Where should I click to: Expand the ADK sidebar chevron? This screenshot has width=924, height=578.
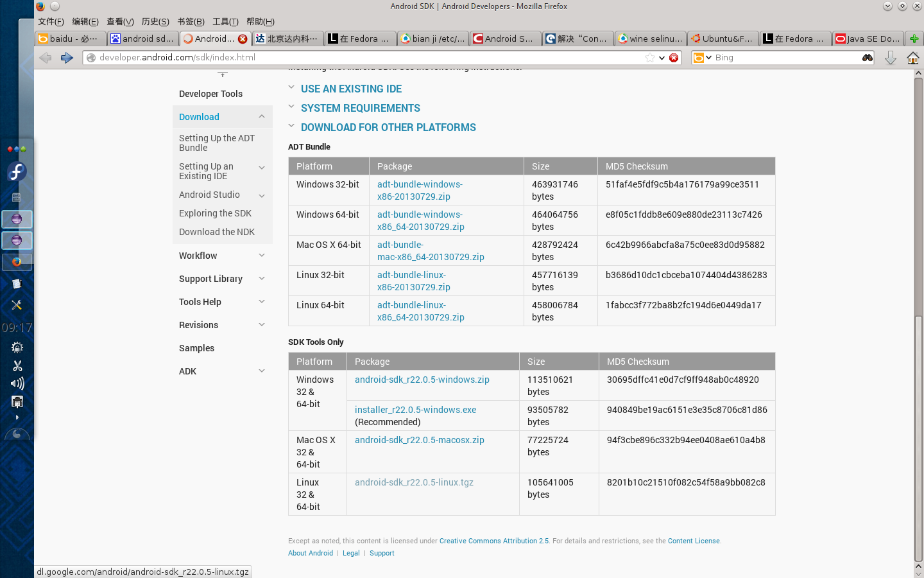pyautogui.click(x=262, y=371)
